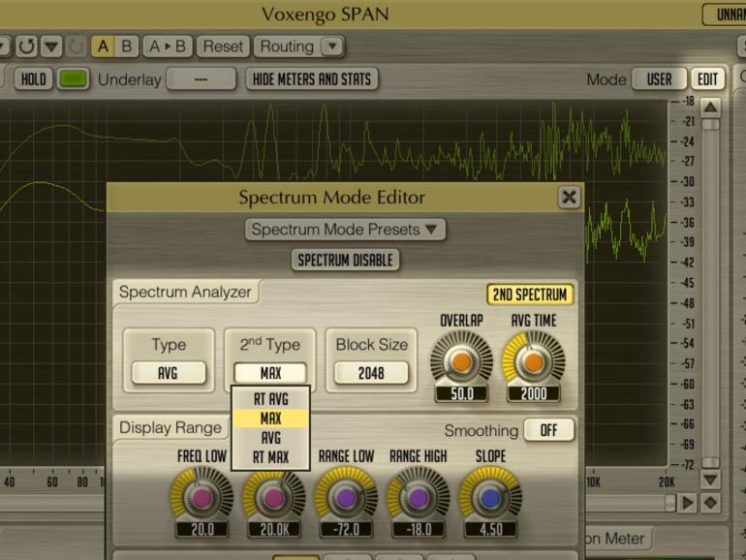746x560 pixels.
Task: Click the vertical scroll down arrow
Action: point(710,480)
